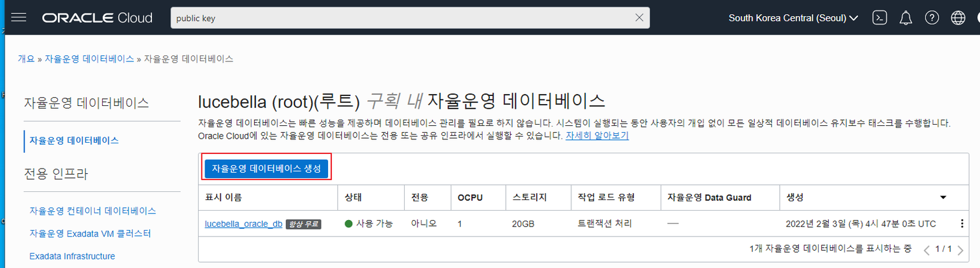Click the 1개 자율운영 데이터베이스를 표시하는 중 text
The height and width of the screenshot is (268, 980).
831,249
